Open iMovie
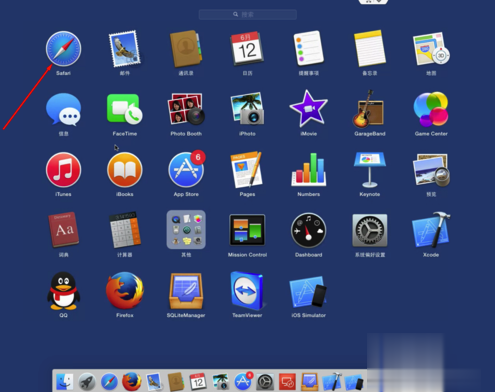 point(309,109)
